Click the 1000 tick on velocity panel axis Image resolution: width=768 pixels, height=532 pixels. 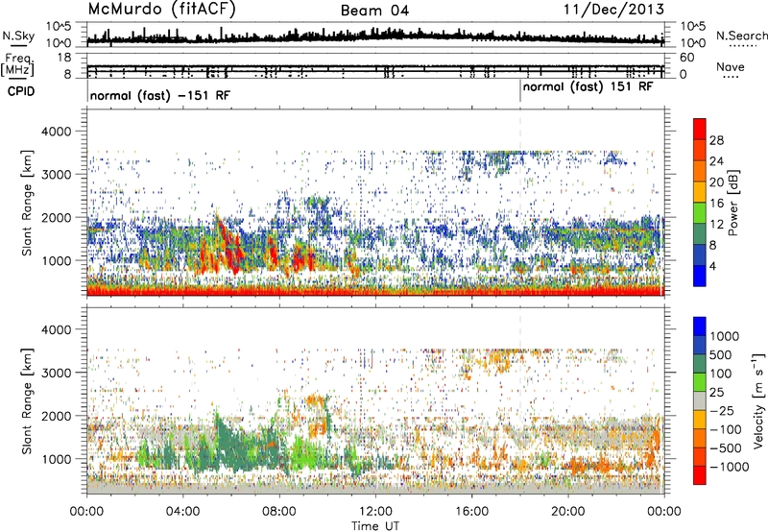click(56, 459)
